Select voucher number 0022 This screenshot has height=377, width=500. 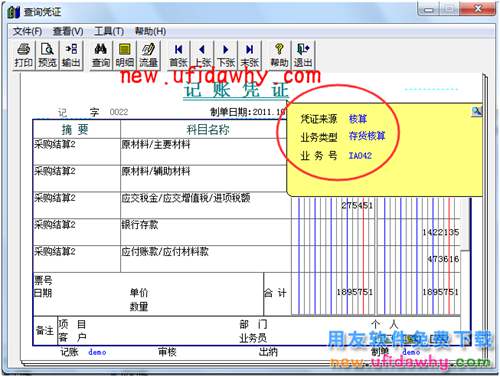(119, 112)
